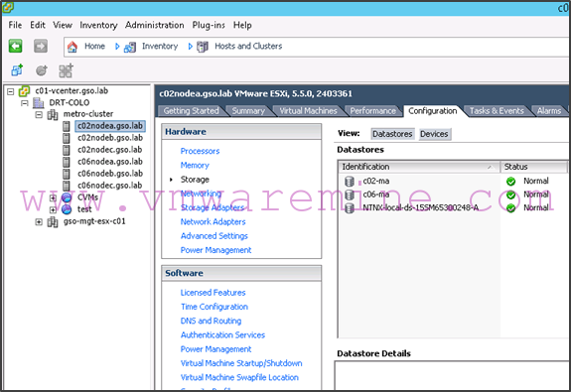This screenshot has width=571, height=392.
Task: Click arrow after Home in breadcrumb
Action: (117, 47)
